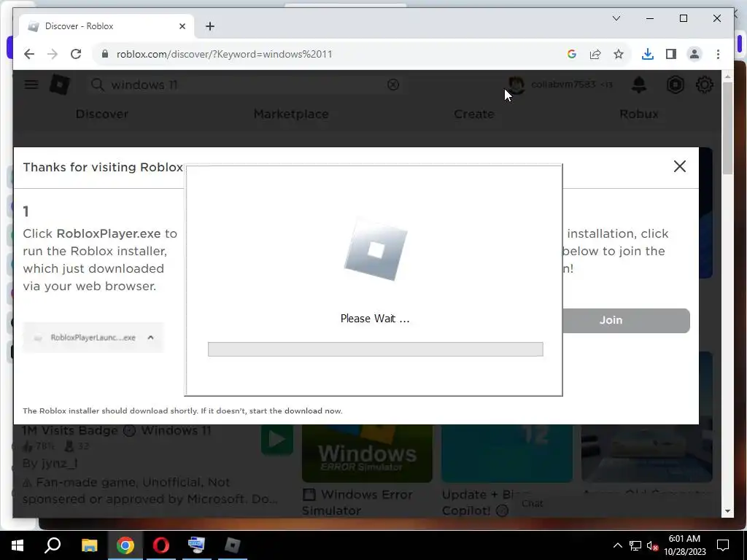Show hidden system tray icons
This screenshot has width=747, height=560.
(x=617, y=545)
